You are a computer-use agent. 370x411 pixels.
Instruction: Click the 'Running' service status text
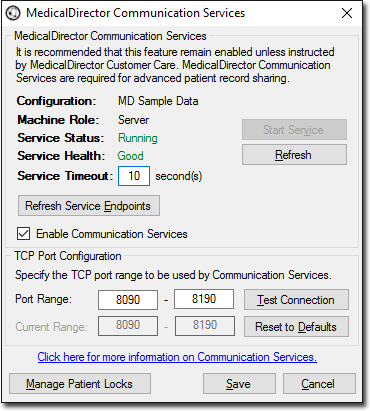tap(138, 138)
